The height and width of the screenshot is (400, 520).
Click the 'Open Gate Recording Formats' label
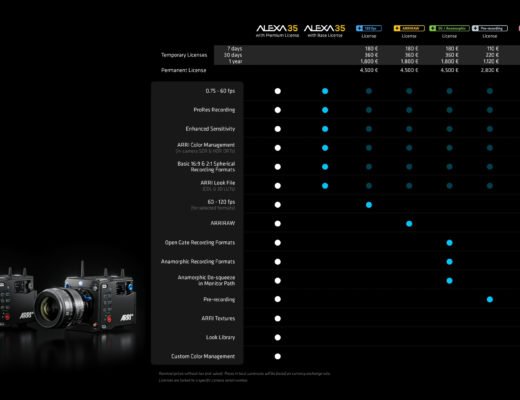click(x=200, y=243)
